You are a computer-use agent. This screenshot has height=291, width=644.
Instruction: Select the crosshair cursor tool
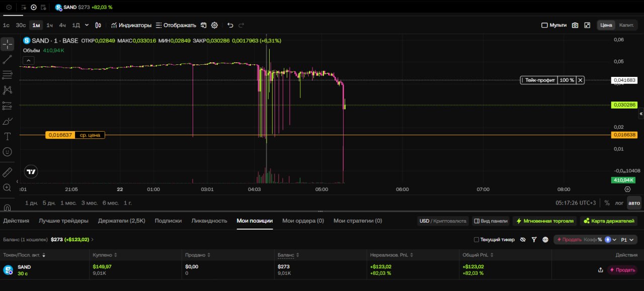(7, 44)
